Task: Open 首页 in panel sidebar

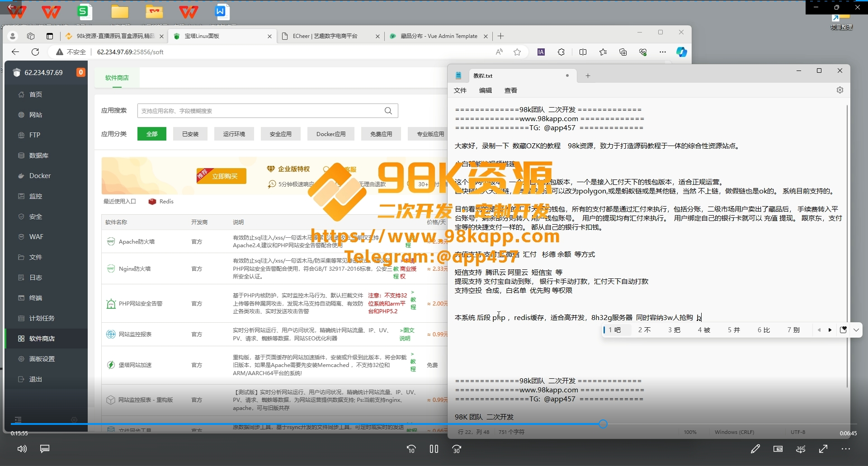Action: pos(46,94)
